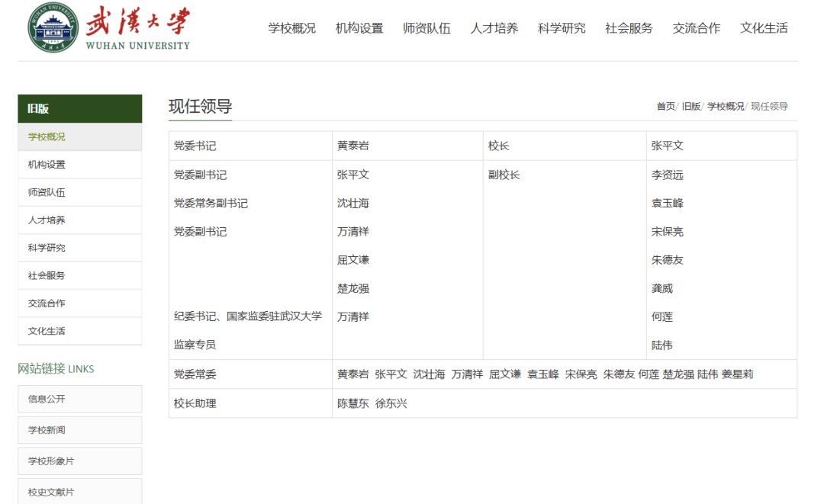The width and height of the screenshot is (824, 504).
Task: Go to 人才培养 top menu item
Action: [494, 28]
